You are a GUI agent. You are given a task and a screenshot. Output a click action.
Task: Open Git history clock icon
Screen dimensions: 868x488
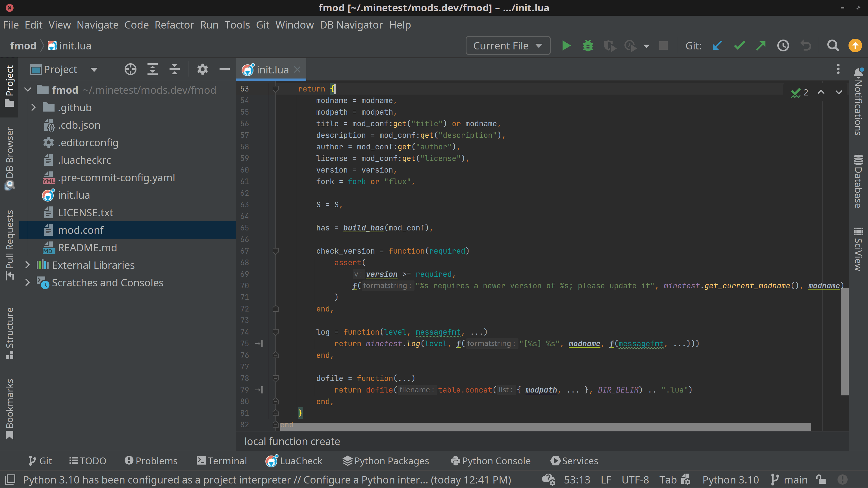[x=783, y=45]
